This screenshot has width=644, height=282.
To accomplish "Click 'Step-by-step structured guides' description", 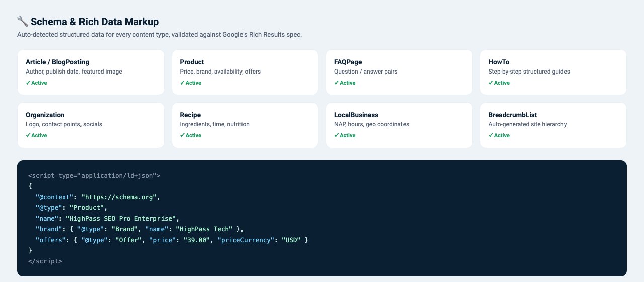I will [x=529, y=72].
